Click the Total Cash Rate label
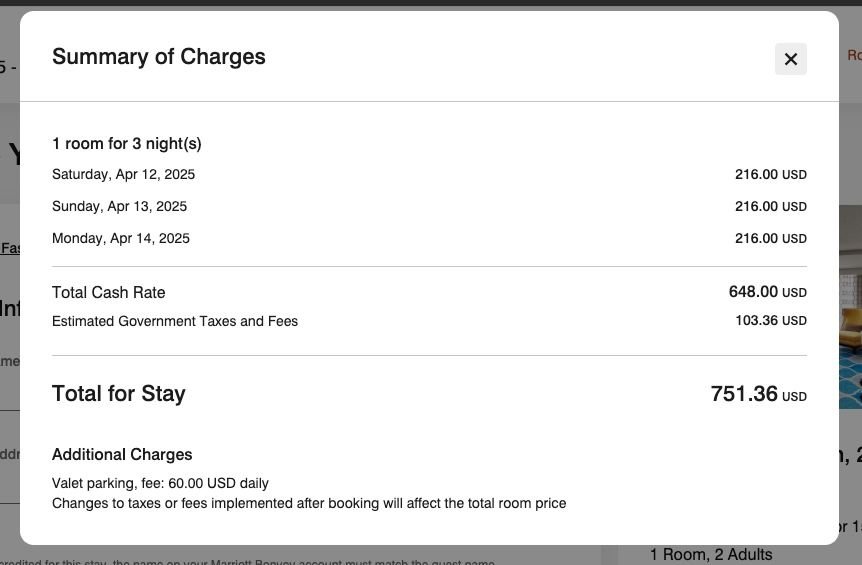 pyautogui.click(x=109, y=293)
